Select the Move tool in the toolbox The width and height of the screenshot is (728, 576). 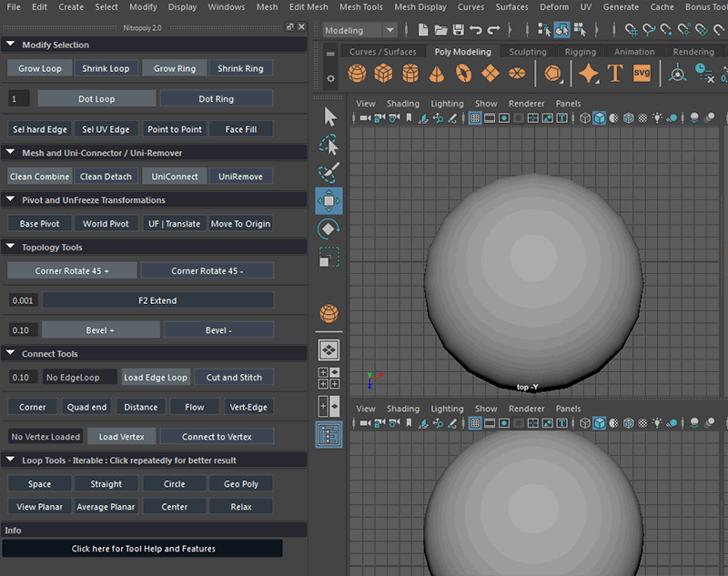pos(329,200)
